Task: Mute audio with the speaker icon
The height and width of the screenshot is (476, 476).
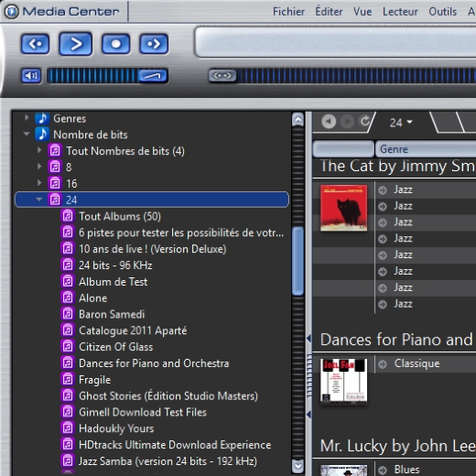Action: click(x=31, y=75)
